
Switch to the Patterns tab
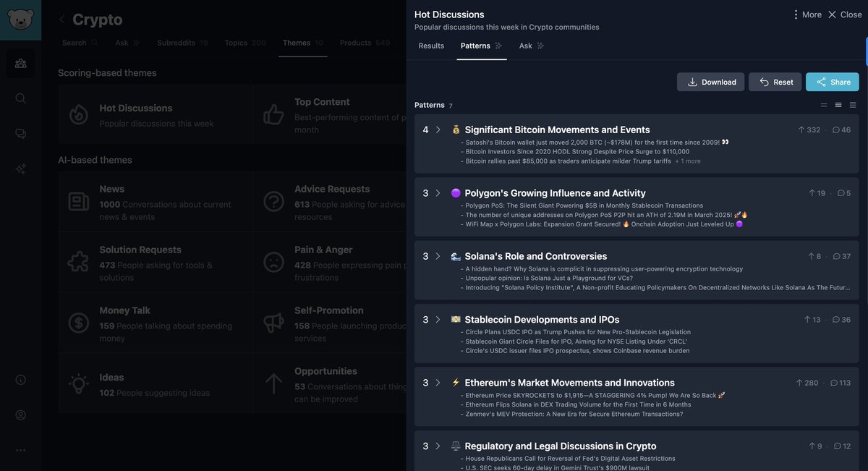pyautogui.click(x=481, y=46)
